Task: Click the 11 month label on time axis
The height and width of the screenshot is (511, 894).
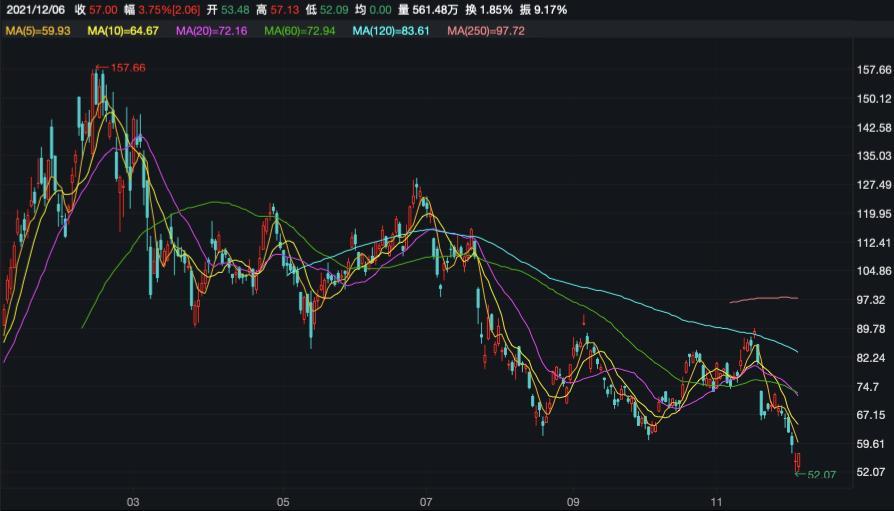Action: pyautogui.click(x=717, y=502)
